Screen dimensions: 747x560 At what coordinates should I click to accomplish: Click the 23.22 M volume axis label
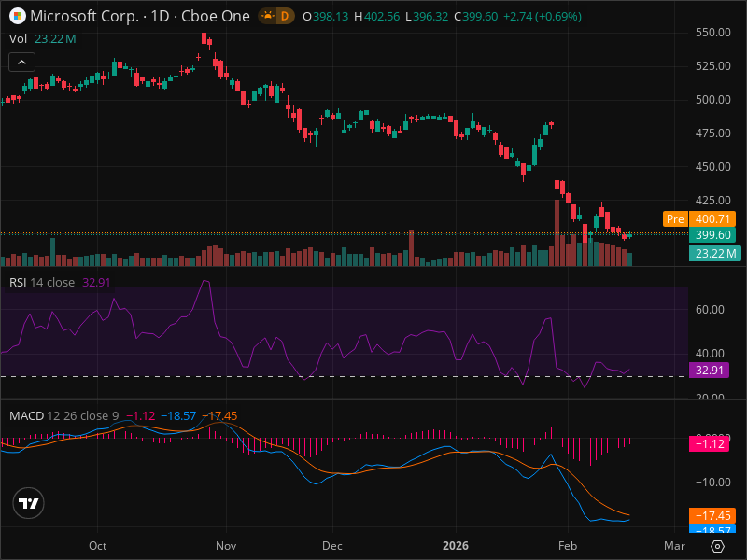[715, 253]
